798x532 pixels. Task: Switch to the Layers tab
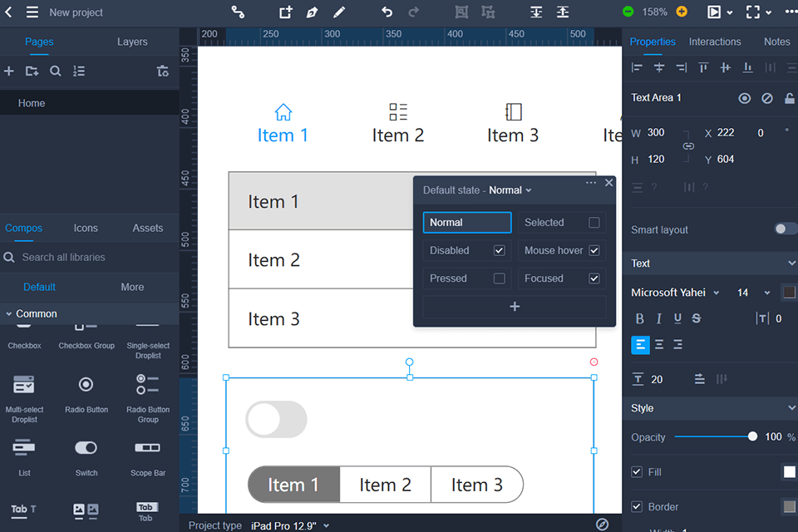[x=132, y=42]
